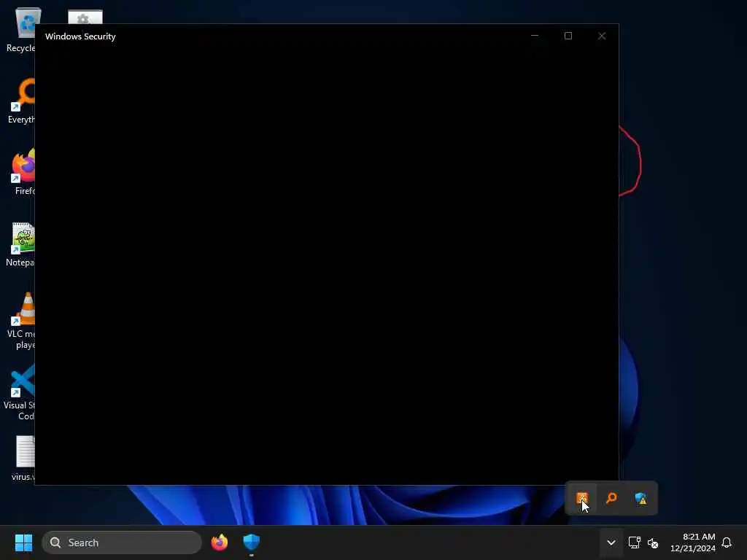Click the taskbar Search box
747x560 pixels.
coord(122,542)
